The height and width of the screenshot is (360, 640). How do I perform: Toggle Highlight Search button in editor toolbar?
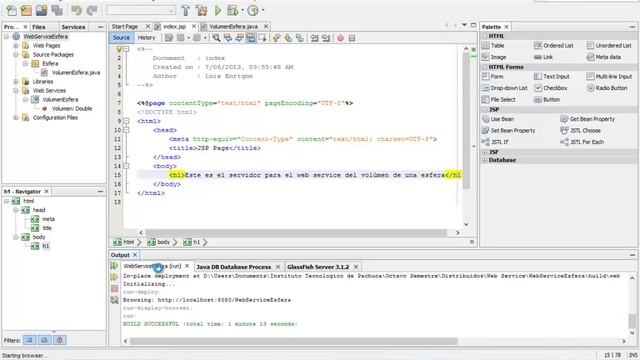(251, 38)
